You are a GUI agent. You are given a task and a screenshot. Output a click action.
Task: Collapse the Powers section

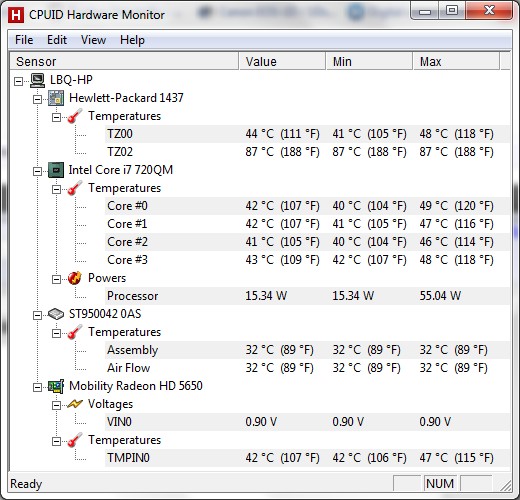click(x=57, y=279)
